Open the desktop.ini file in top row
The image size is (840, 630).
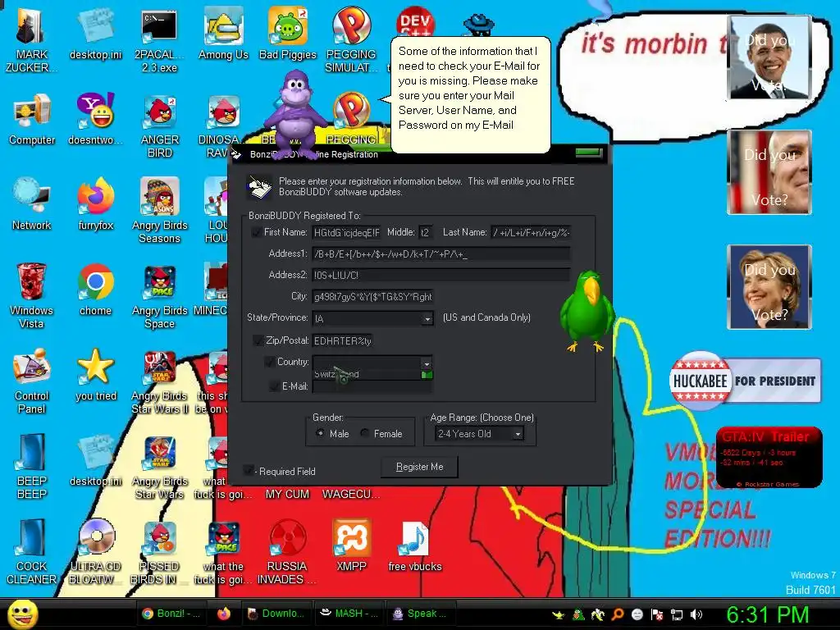(x=95, y=33)
